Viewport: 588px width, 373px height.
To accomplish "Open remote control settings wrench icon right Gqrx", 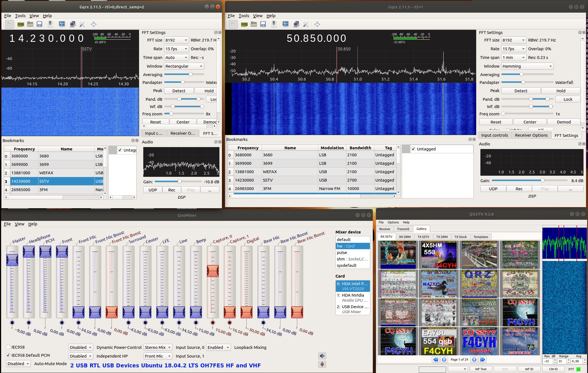I will point(306,24).
